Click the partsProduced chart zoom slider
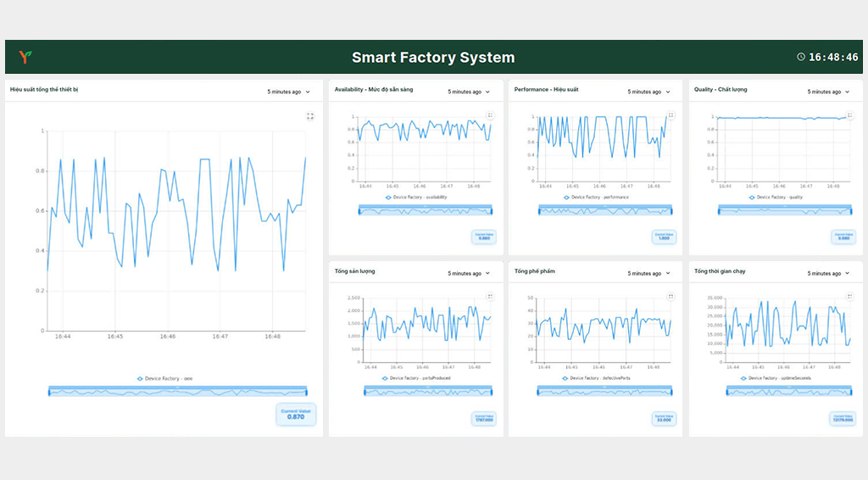This screenshot has height=480, width=868. [x=428, y=391]
